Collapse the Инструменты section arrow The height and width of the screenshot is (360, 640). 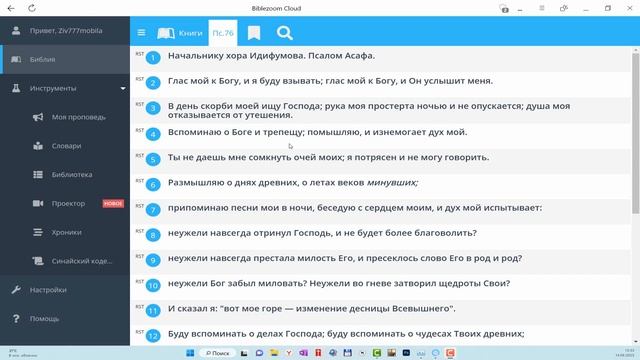123,89
